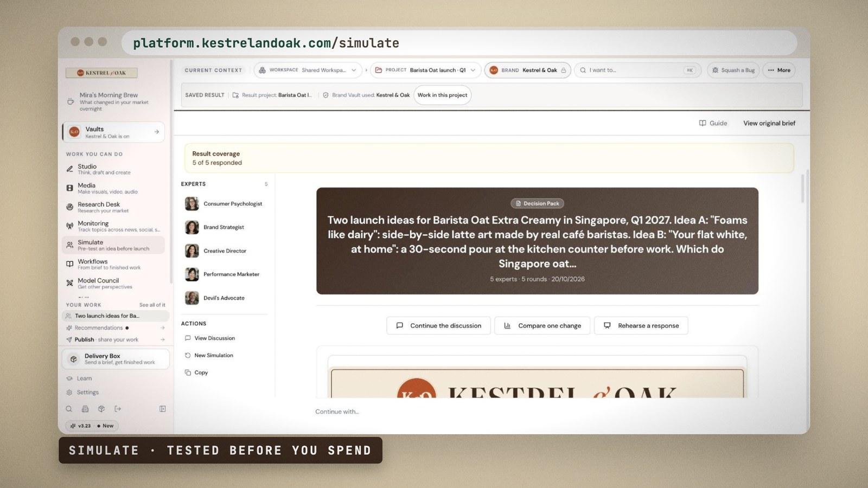Screen dimensions: 868x488
Task: Click Compare one change button
Action: [x=542, y=325]
